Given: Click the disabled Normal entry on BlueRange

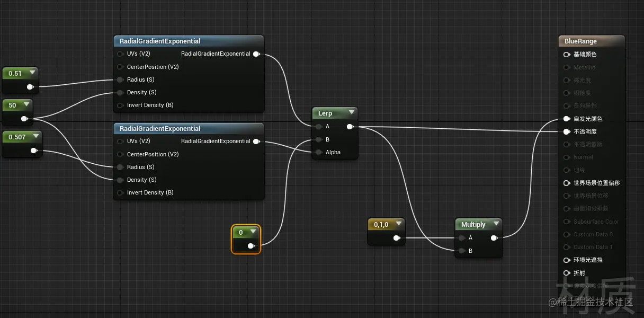Looking at the screenshot, I should [583, 157].
